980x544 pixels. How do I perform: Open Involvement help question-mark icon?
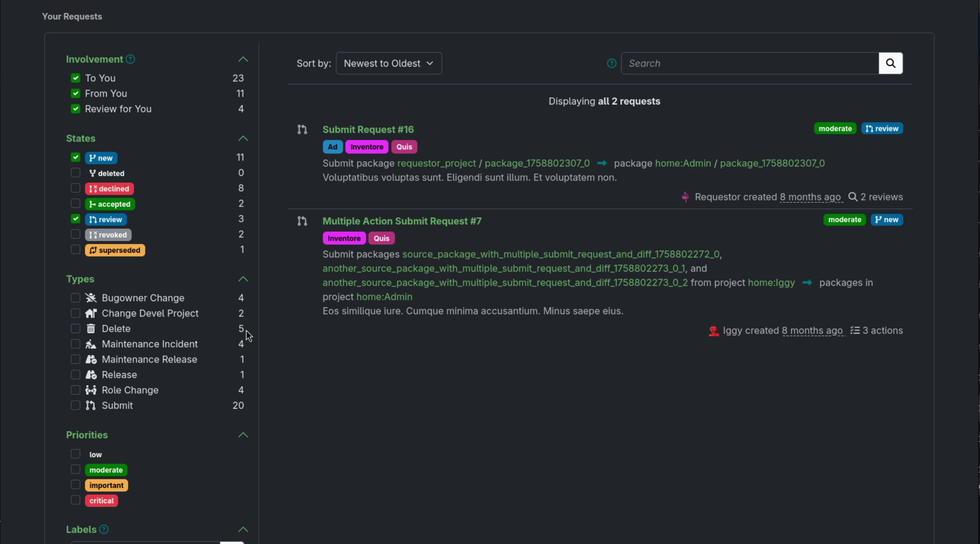click(130, 59)
